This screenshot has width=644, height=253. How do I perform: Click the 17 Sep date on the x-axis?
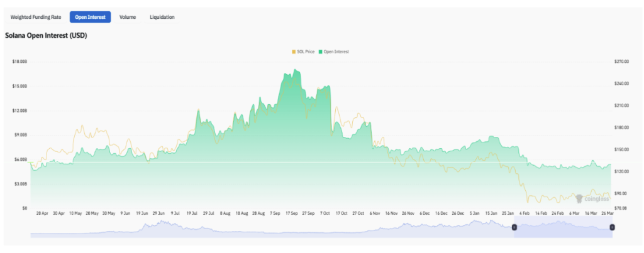click(x=291, y=213)
